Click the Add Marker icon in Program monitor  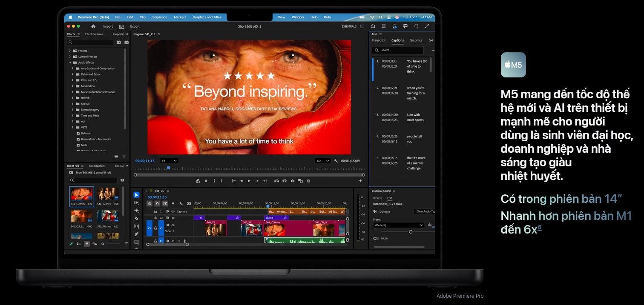click(206, 181)
